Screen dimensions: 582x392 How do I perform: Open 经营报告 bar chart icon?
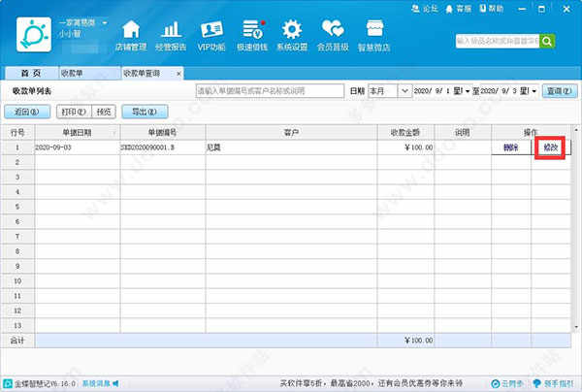(x=171, y=30)
